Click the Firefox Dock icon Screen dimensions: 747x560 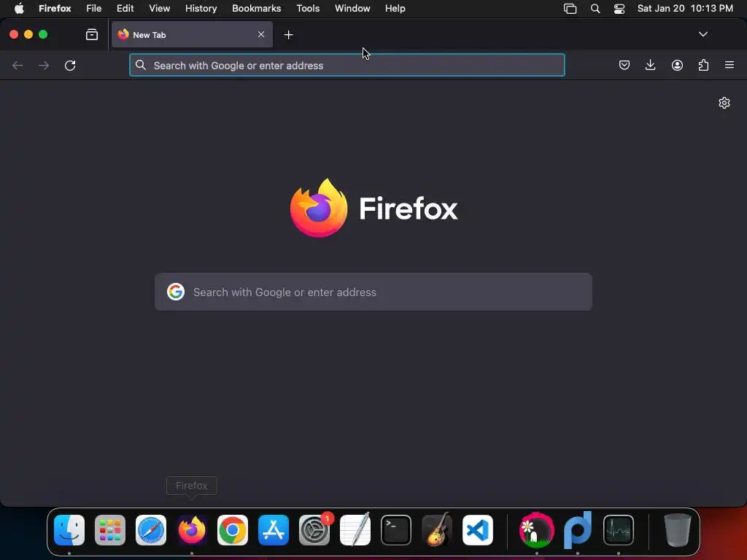pos(192,529)
